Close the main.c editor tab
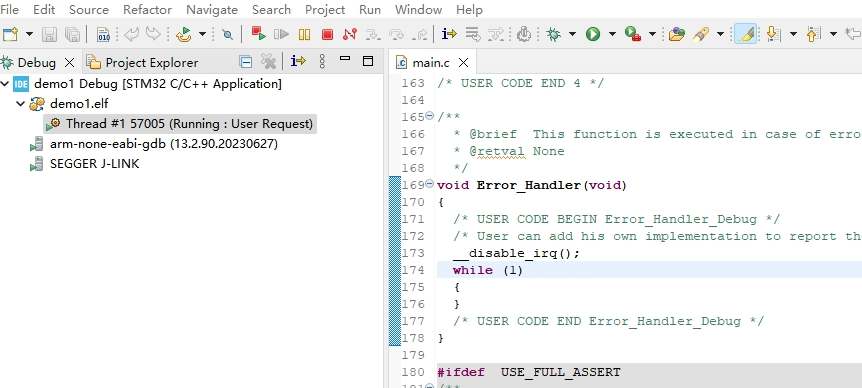The image size is (862, 388). (463, 63)
